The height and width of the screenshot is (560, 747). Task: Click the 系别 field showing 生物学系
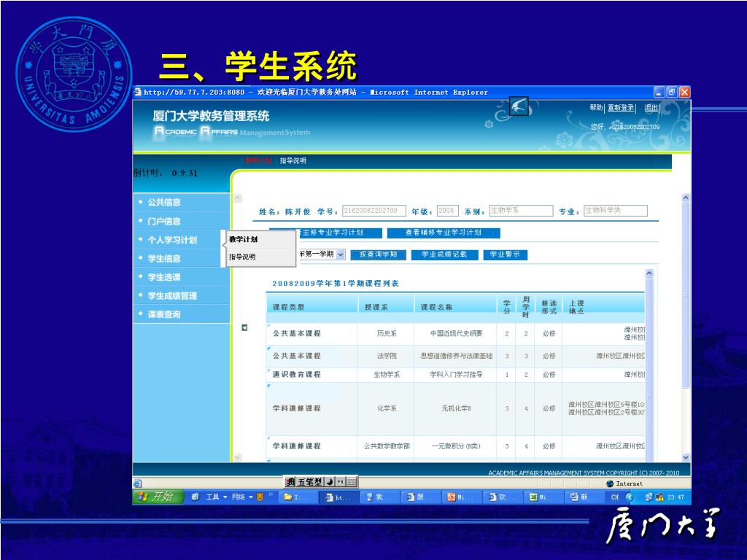click(x=521, y=211)
